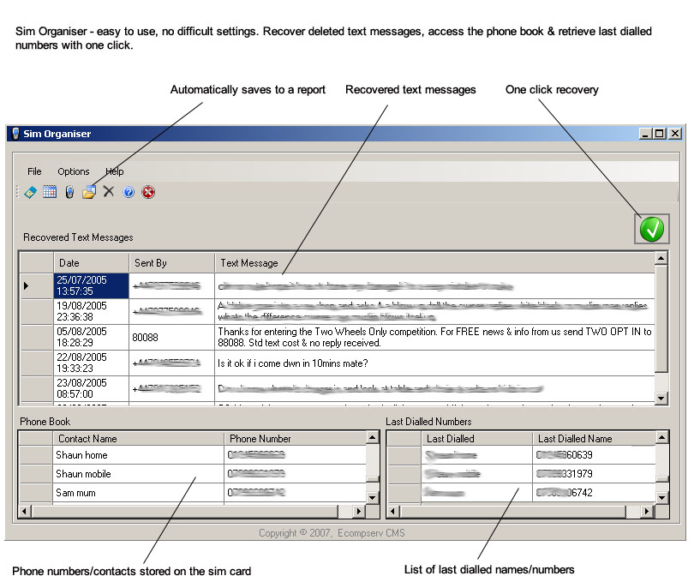
Task: Open the blue question mark help icon
Action: point(129,192)
